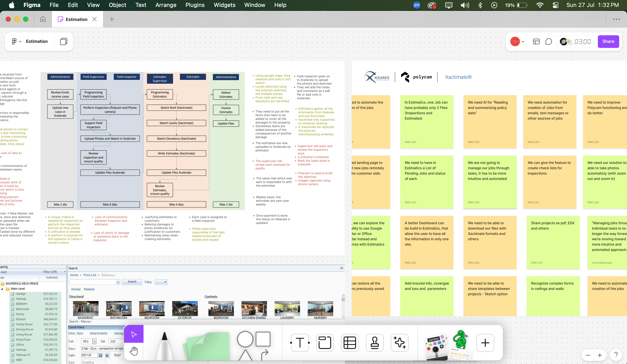Open the Plugins menu
The height and width of the screenshot is (364, 627).
pyautogui.click(x=195, y=5)
